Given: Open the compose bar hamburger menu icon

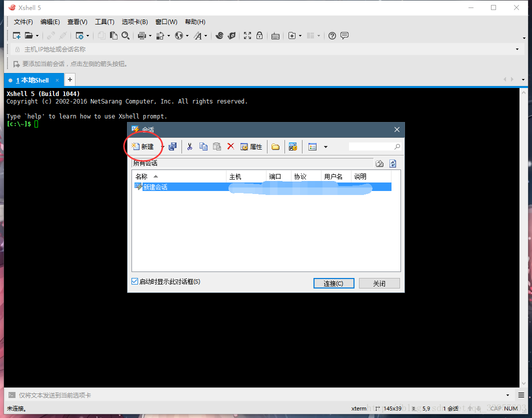Looking at the screenshot, I should pyautogui.click(x=521, y=395).
